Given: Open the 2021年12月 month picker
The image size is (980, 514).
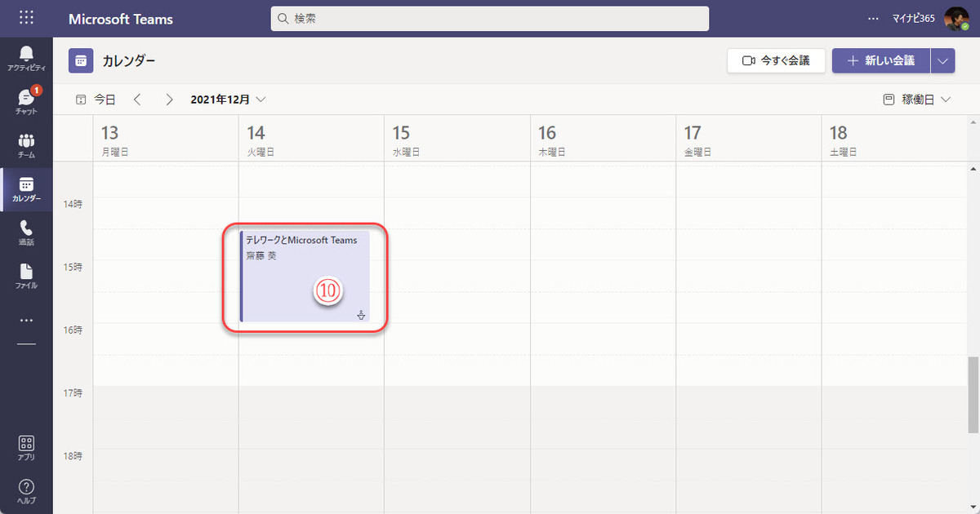Looking at the screenshot, I should [x=229, y=100].
